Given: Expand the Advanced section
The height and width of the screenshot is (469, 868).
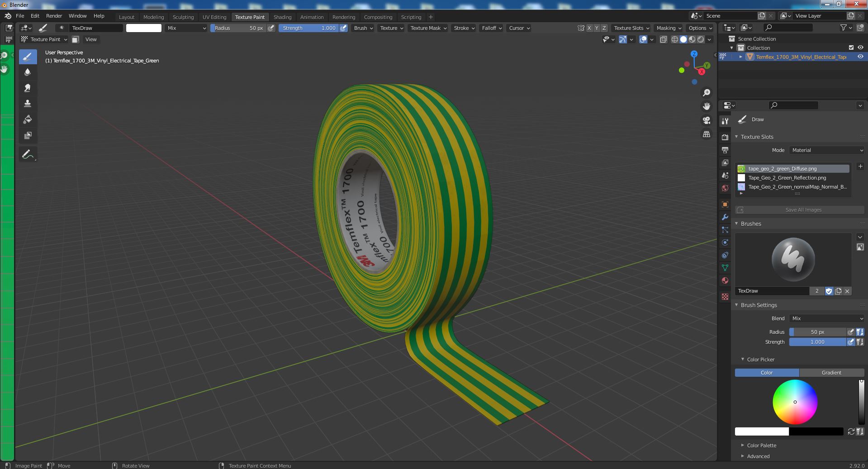Looking at the screenshot, I should pos(758,456).
